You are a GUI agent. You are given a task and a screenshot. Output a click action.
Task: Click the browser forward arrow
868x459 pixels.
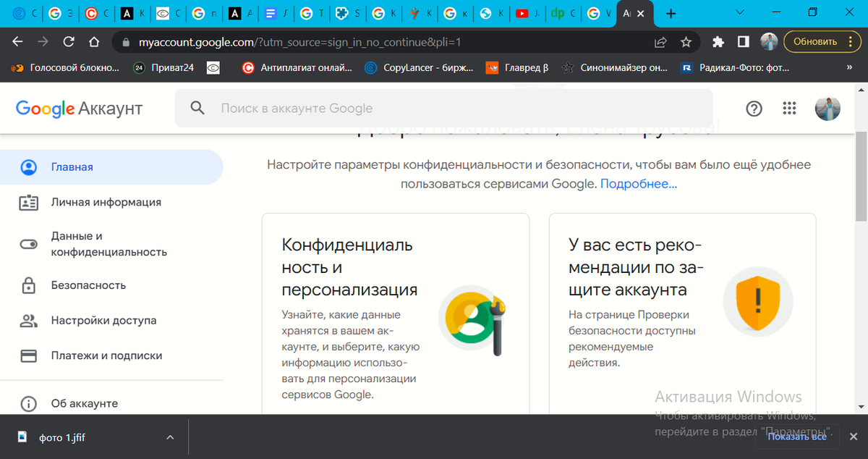click(x=43, y=42)
